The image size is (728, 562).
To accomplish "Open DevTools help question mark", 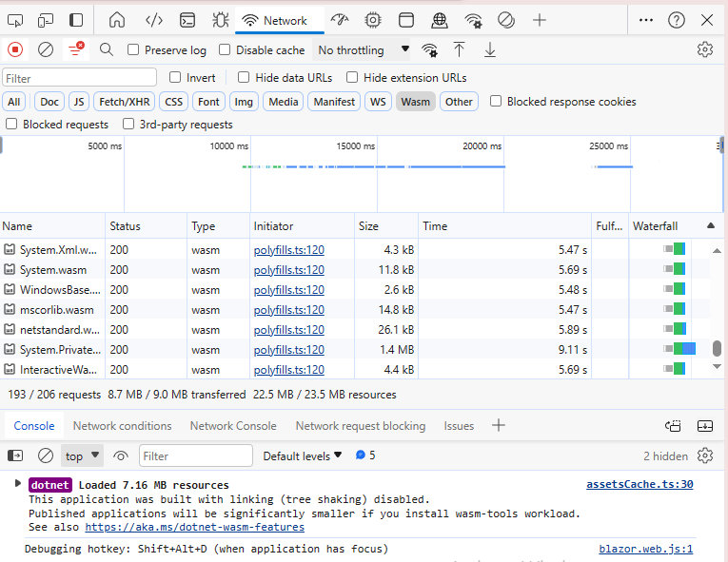I will [677, 20].
